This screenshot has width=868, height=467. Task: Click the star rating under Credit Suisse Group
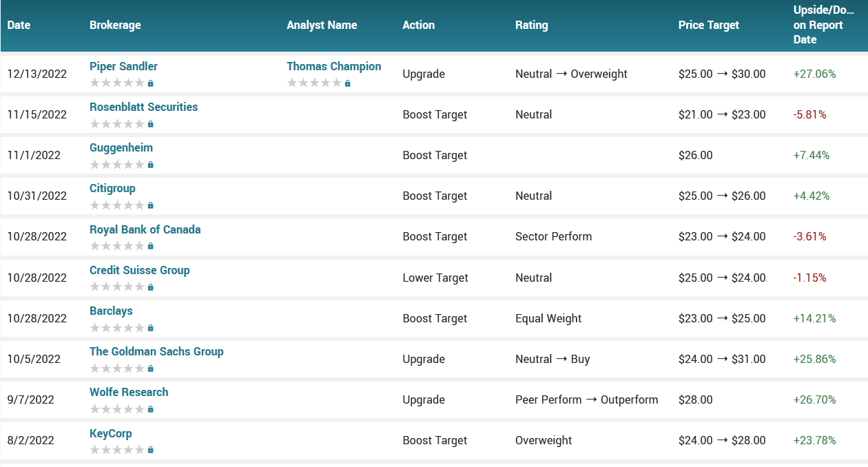117,287
